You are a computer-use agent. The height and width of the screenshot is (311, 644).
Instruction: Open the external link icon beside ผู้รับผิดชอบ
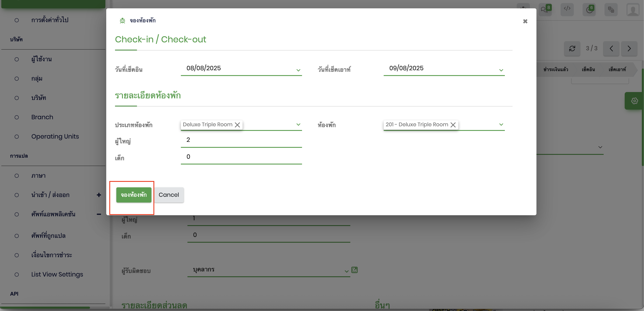(354, 270)
